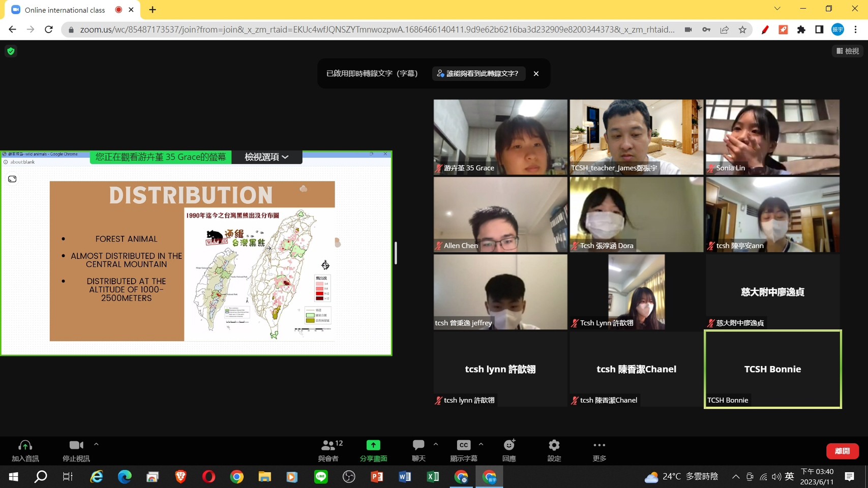Expand caption options arrow beside CC
Screen dimensions: 868x488
pyautogui.click(x=481, y=445)
